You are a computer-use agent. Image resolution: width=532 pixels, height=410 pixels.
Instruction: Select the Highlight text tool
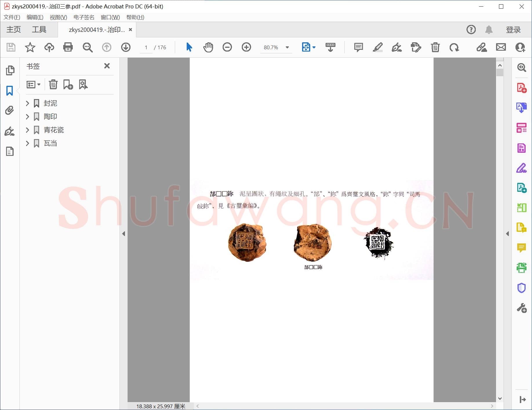(x=377, y=47)
